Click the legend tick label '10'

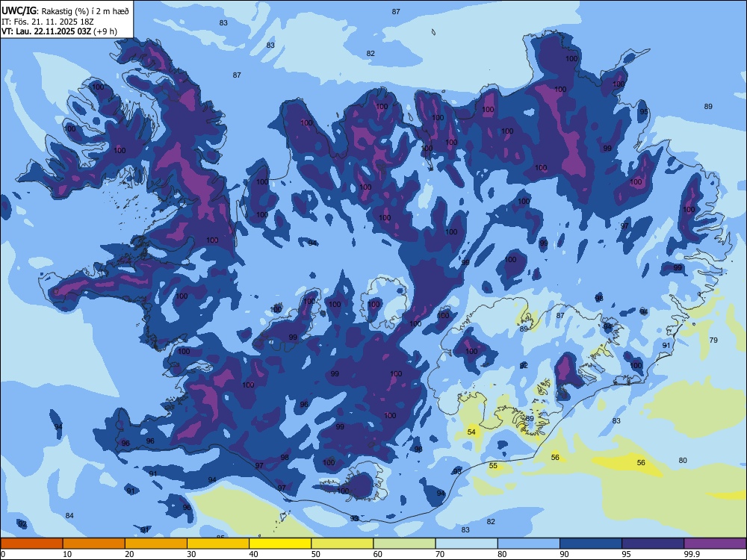point(67,554)
